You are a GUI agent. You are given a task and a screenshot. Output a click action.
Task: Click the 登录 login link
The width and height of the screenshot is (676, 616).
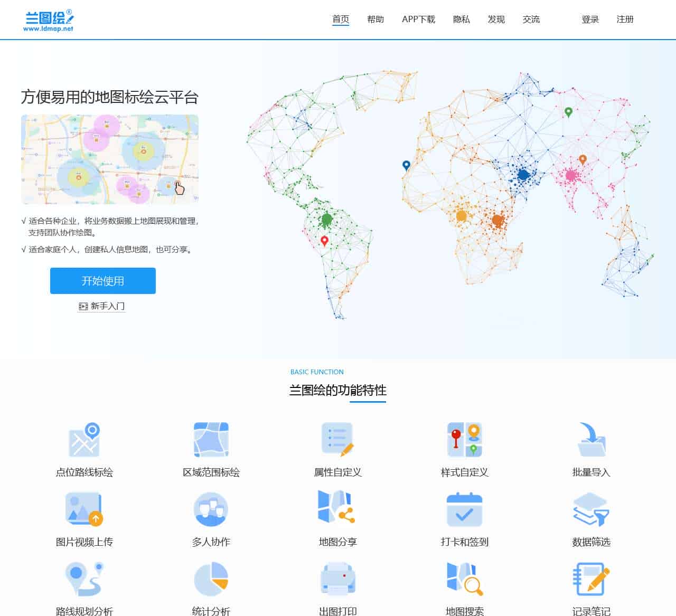[x=590, y=20]
